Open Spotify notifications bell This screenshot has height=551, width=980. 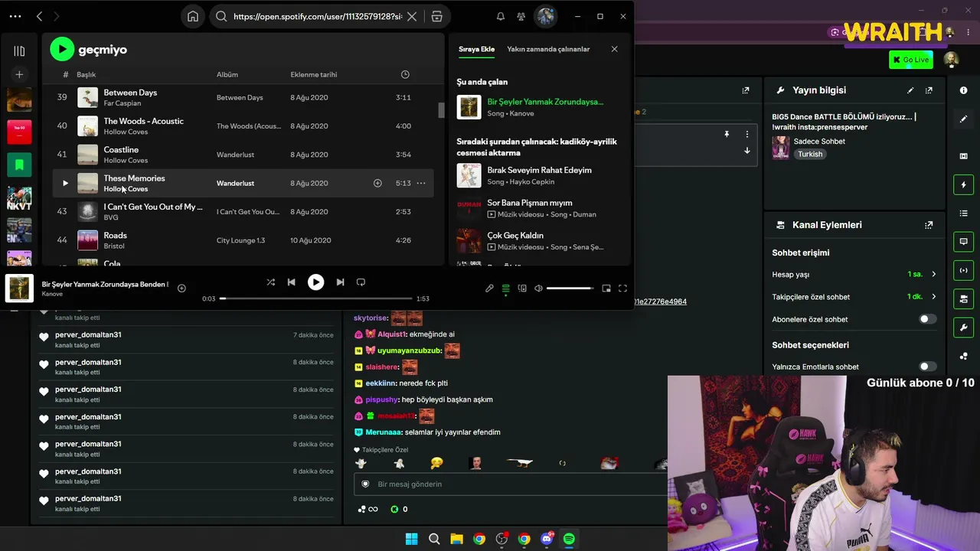501,16
